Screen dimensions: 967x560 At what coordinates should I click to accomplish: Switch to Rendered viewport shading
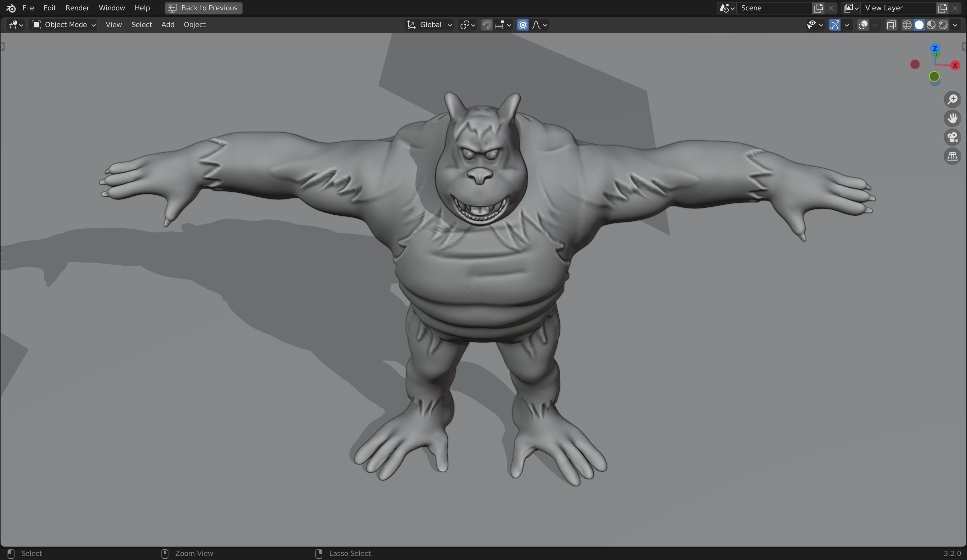[943, 25]
